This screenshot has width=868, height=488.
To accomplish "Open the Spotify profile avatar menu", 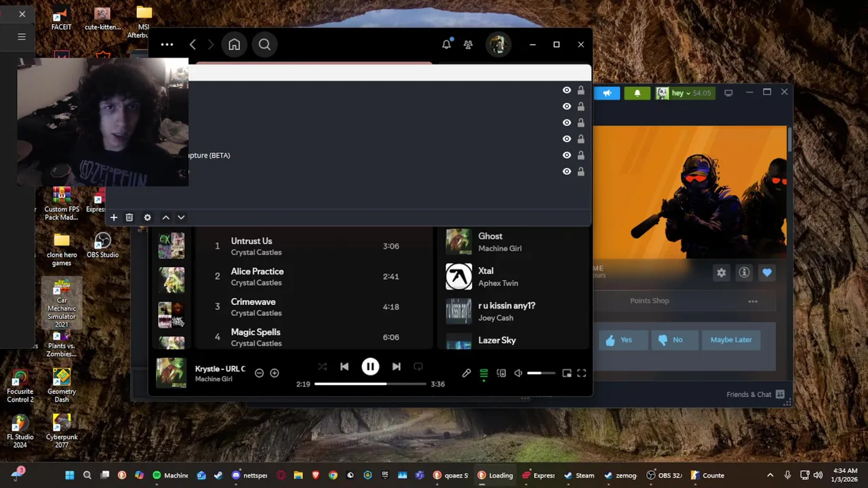I will [498, 45].
